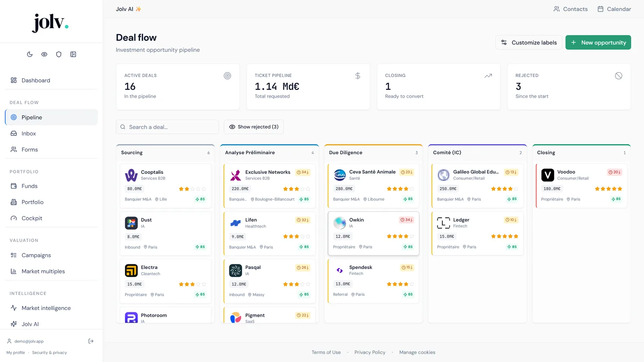Click Manage cookies in footer
Screen dimensions: 644x362
coord(417,352)
